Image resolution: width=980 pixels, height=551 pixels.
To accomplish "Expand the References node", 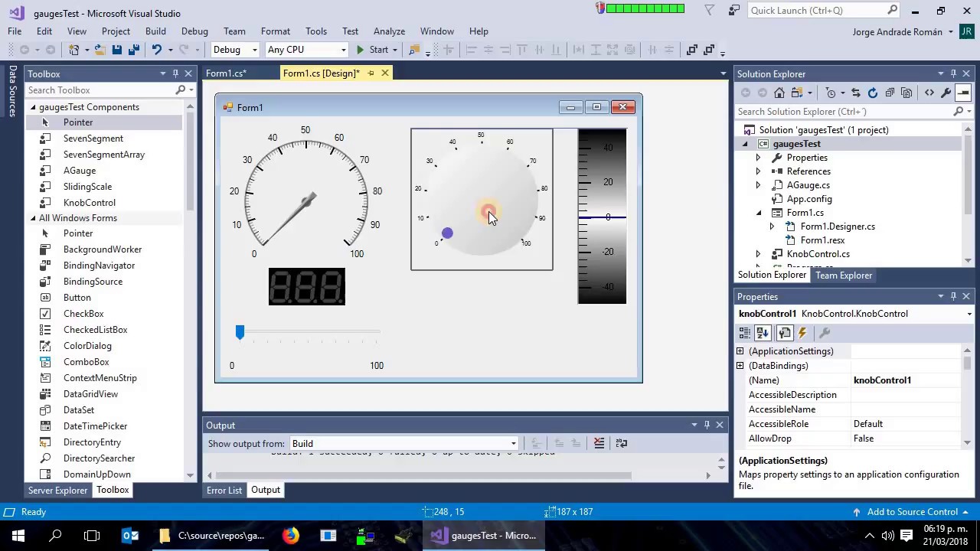I will pyautogui.click(x=758, y=171).
